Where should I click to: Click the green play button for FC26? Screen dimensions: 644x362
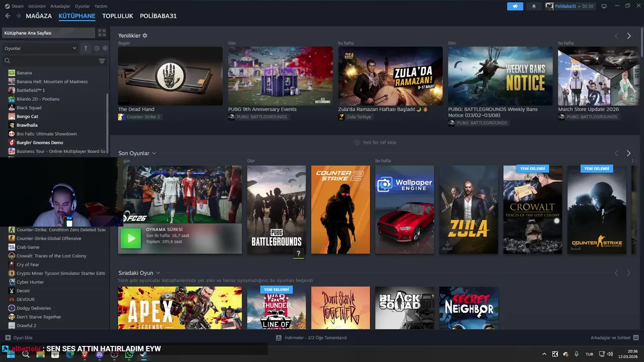click(x=131, y=238)
